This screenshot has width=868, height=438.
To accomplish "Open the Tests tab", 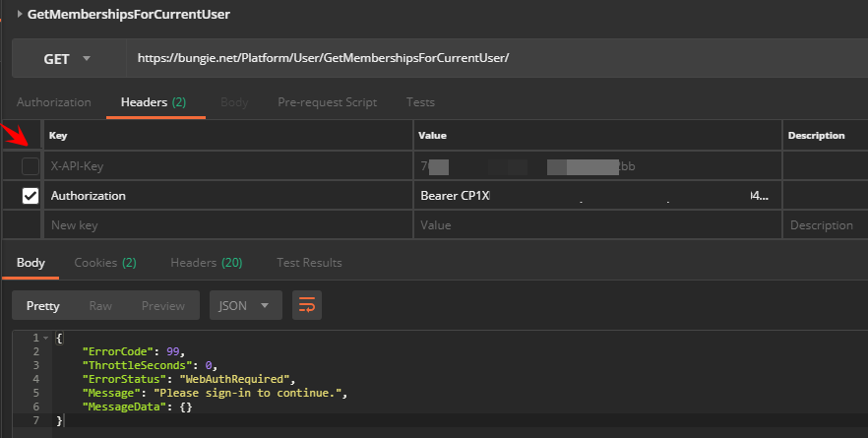I will [420, 102].
